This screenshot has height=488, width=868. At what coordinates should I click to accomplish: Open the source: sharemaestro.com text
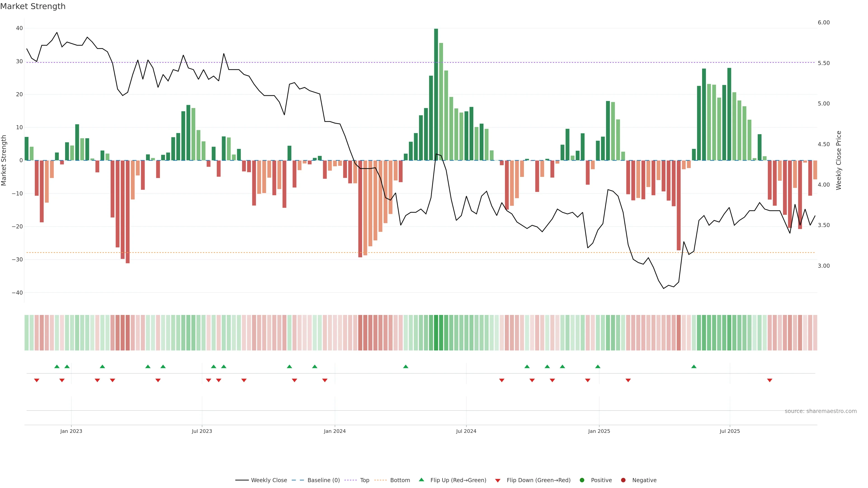(x=821, y=411)
